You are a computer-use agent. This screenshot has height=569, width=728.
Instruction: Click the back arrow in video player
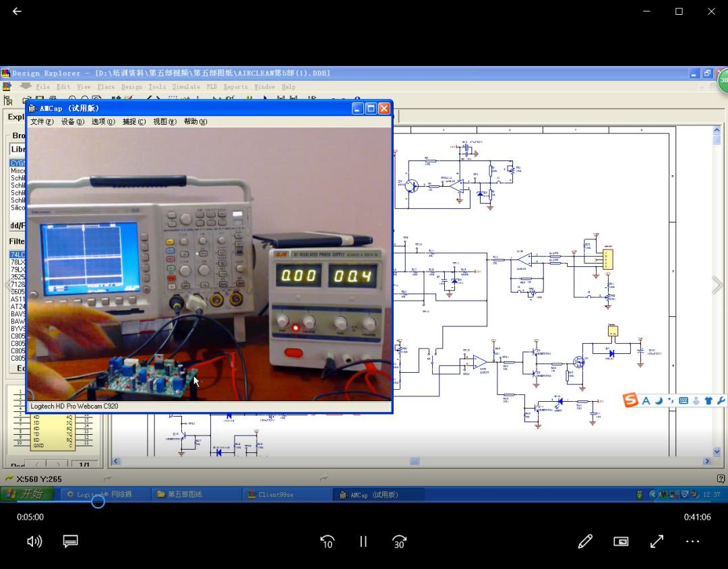17,11
